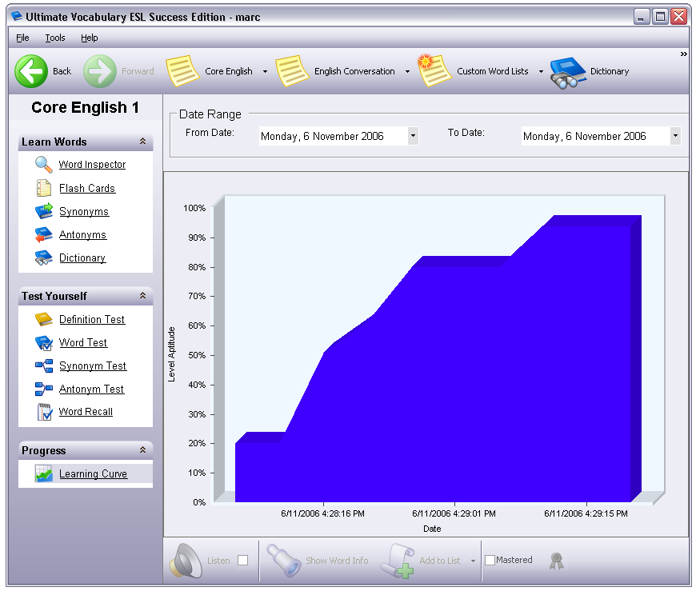
Task: Open the Dictionary binoculars toolbar icon
Action: tap(568, 73)
